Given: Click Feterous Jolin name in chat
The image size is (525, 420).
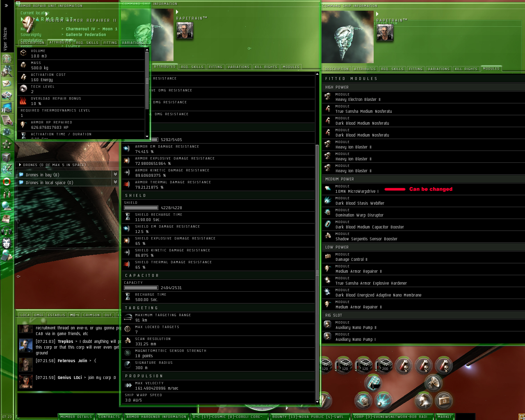Looking at the screenshot, I should (72, 361).
